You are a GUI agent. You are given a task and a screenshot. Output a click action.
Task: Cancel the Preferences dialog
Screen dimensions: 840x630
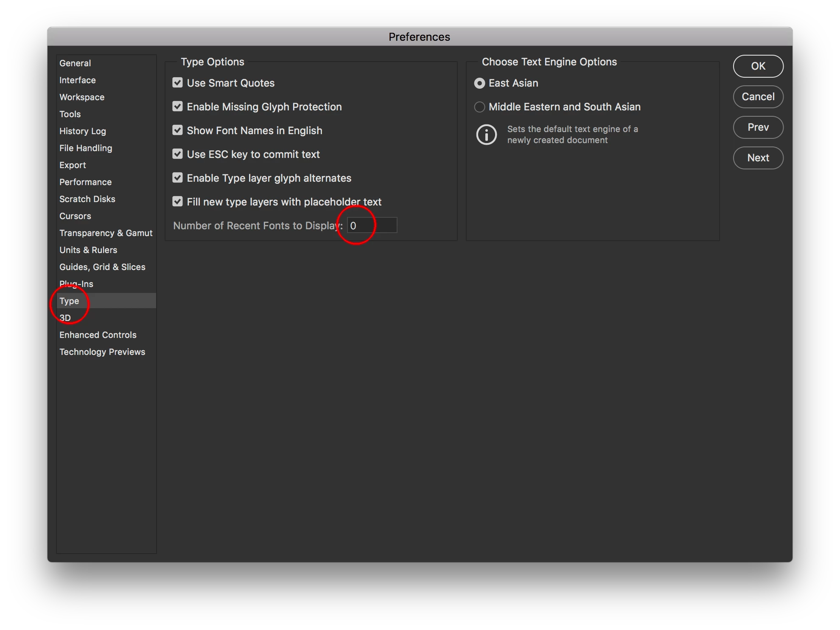(758, 97)
